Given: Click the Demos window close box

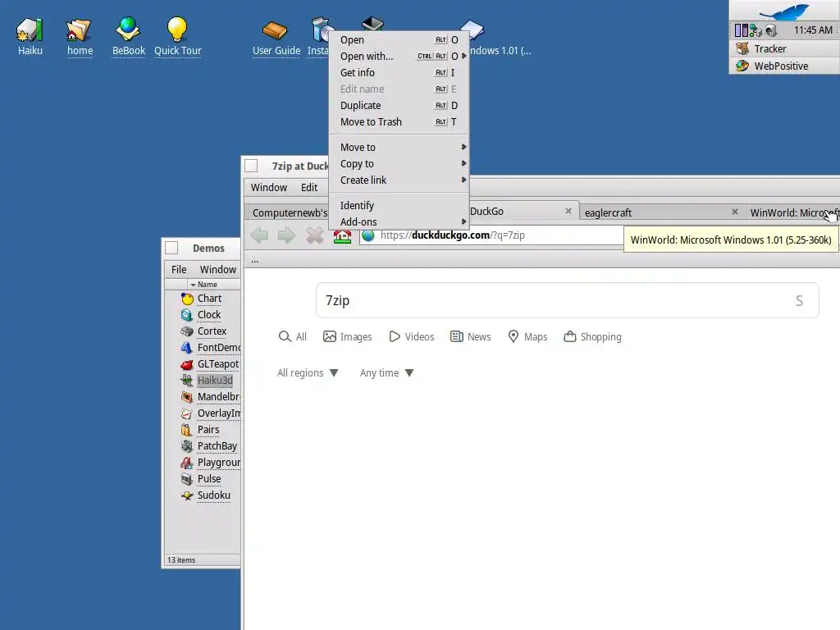Looking at the screenshot, I should (x=171, y=248).
